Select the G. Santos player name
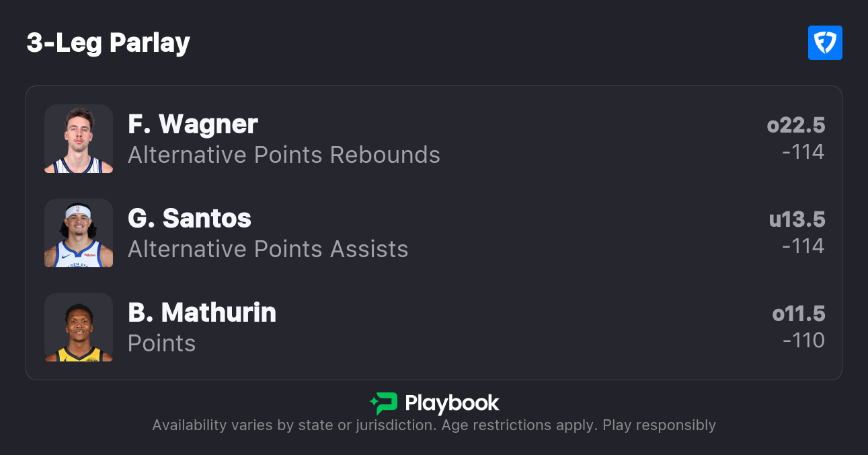 tap(190, 219)
